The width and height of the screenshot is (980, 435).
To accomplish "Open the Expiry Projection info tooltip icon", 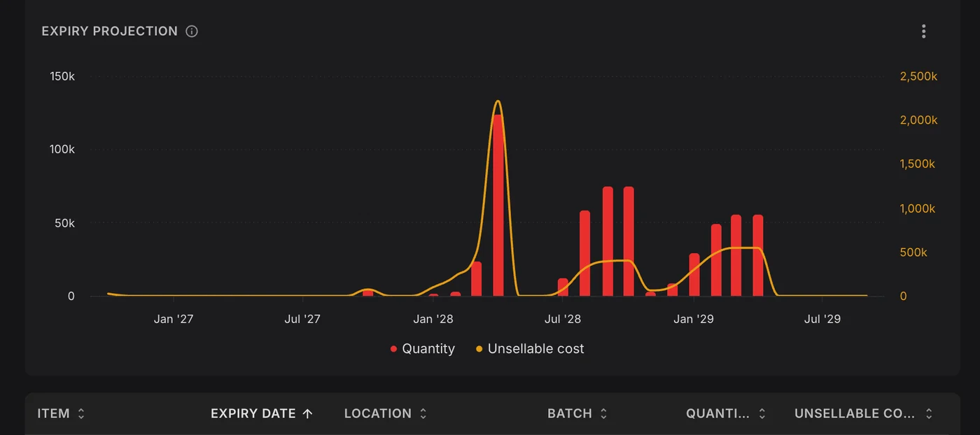I will [192, 31].
